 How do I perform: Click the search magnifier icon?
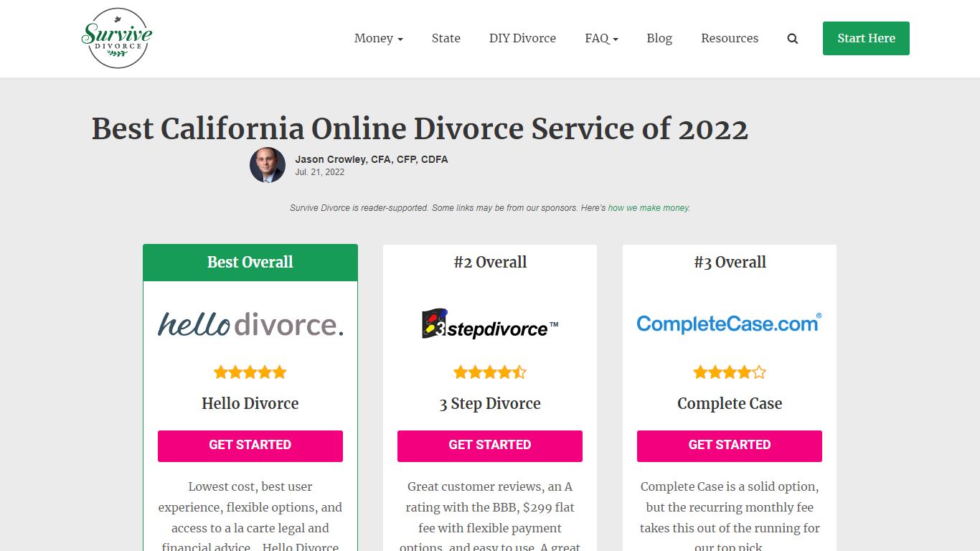[793, 39]
